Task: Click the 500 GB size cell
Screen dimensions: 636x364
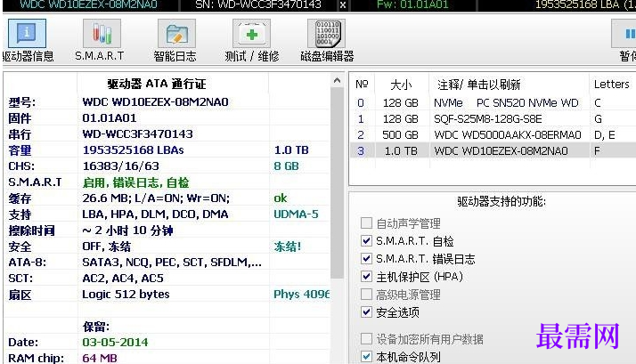Action: [x=400, y=134]
